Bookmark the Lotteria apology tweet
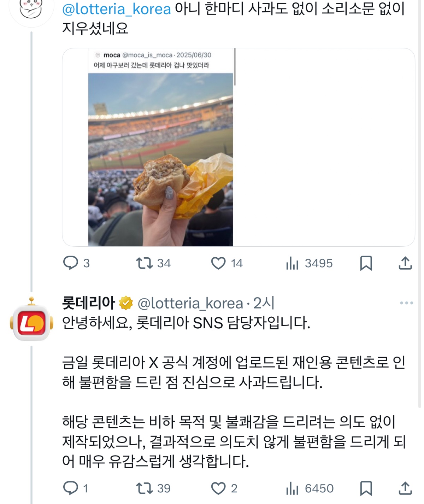This screenshot has height=504, width=424. 366,488
